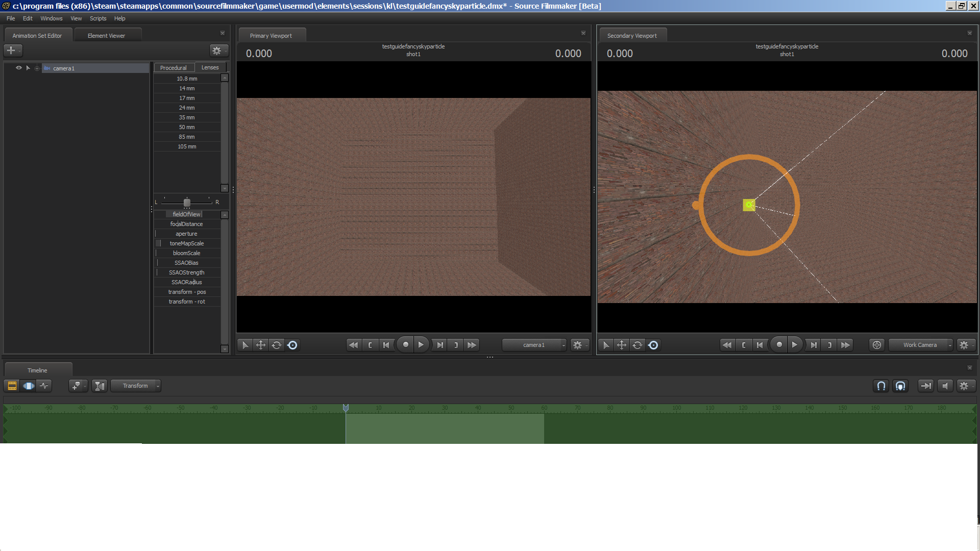Viewport: 980px width, 551px height.
Task: Expand the camera1 tree item
Action: [x=37, y=68]
